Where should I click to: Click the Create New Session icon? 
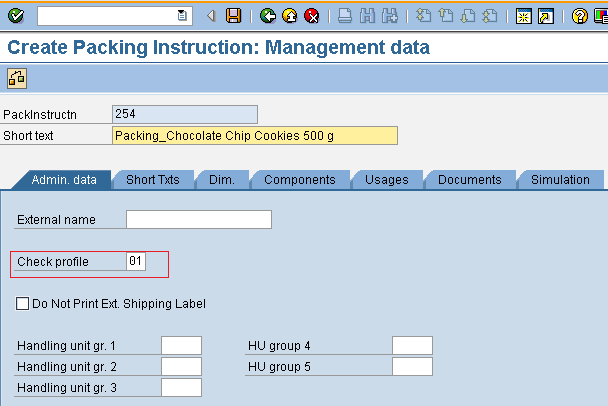(x=523, y=15)
